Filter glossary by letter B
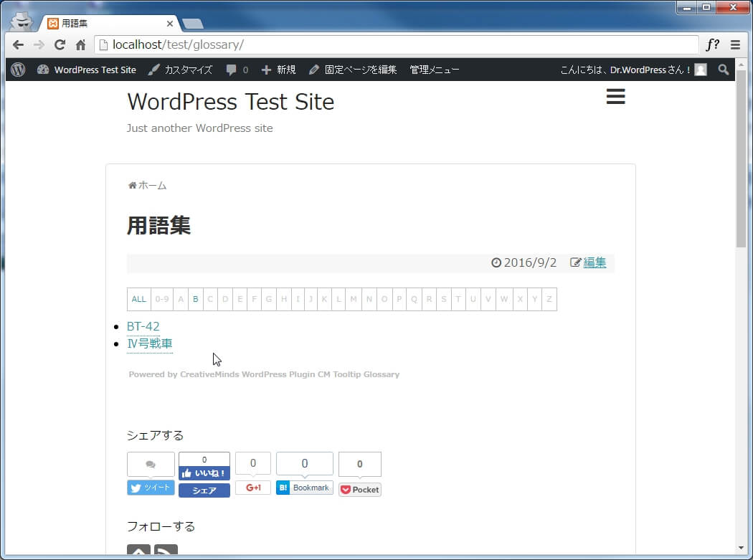Image resolution: width=753 pixels, height=560 pixels. (195, 299)
